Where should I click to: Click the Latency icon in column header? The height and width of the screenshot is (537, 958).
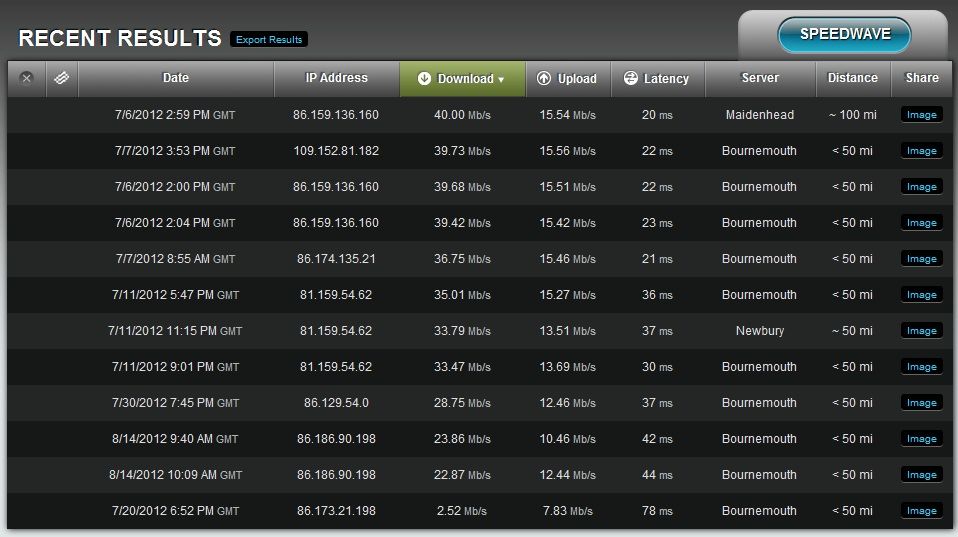(x=631, y=78)
